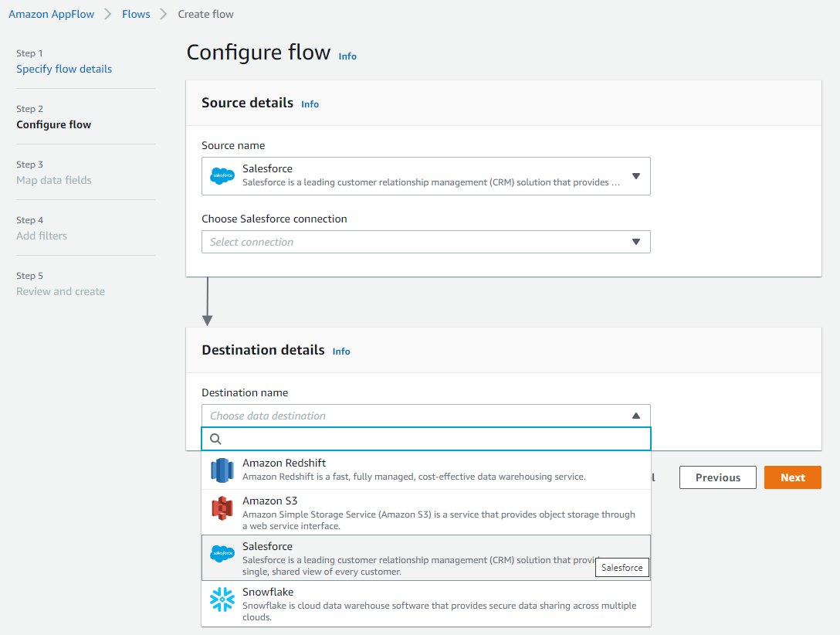Click Salesforce cloud icon in destination list
Viewport: 840px width, 635px height.
click(x=222, y=553)
